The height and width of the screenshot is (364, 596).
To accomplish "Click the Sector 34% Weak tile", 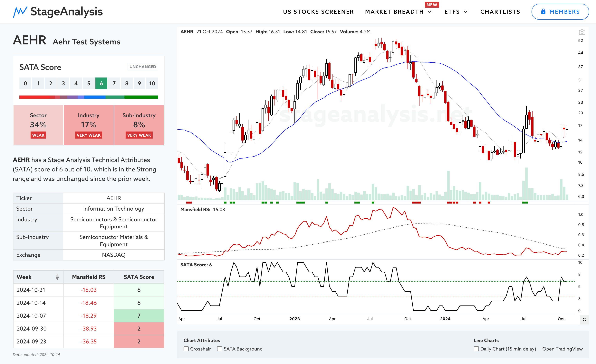I will click(38, 125).
